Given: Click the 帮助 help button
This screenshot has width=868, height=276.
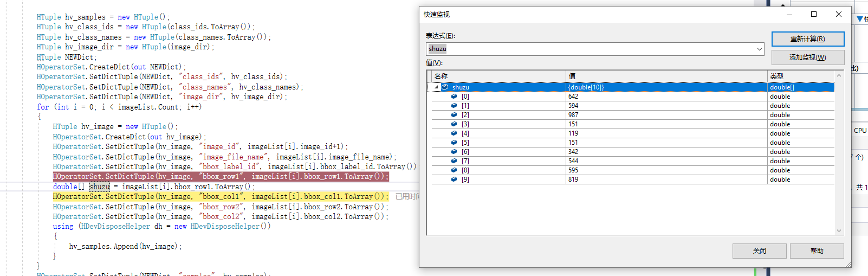Looking at the screenshot, I should tap(817, 251).
